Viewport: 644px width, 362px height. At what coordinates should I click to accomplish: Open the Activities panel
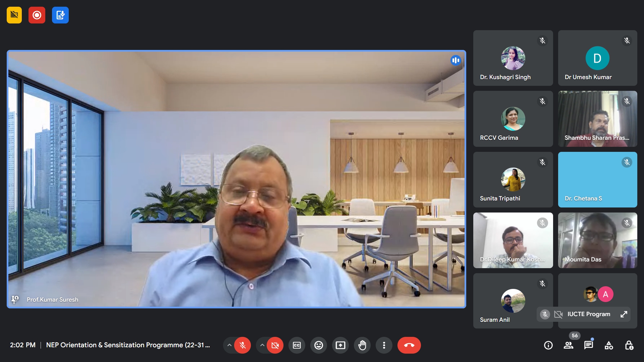click(x=608, y=345)
